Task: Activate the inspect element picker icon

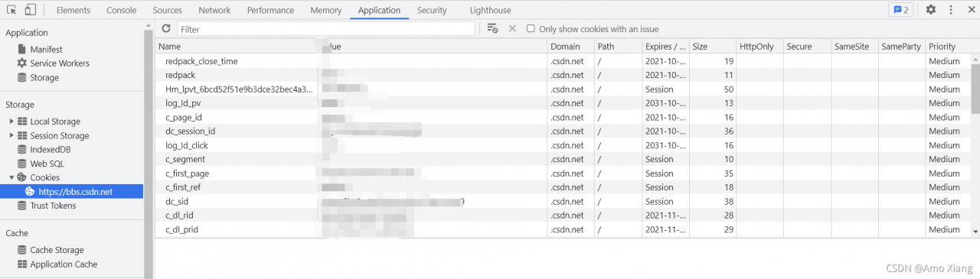Action: 12,10
